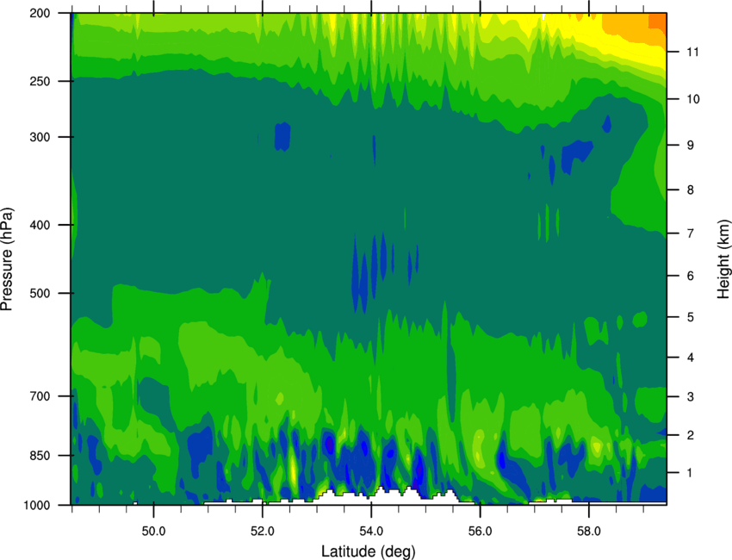
Task: Click the 52.0 latitude tick label
Action: coord(263,532)
